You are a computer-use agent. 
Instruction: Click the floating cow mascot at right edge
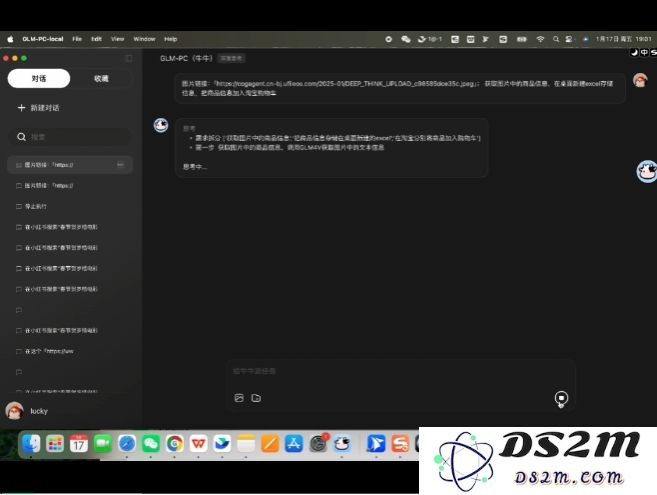(x=647, y=171)
